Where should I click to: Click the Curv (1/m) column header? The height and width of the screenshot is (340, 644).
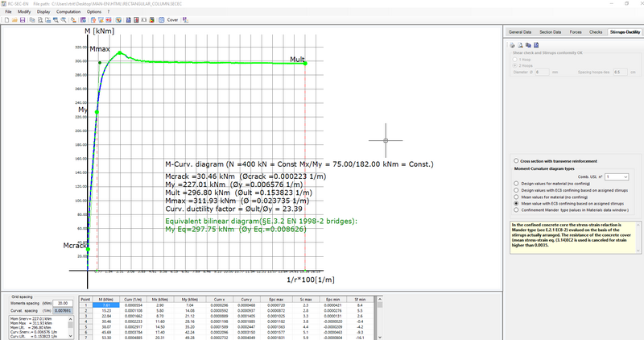click(133, 299)
